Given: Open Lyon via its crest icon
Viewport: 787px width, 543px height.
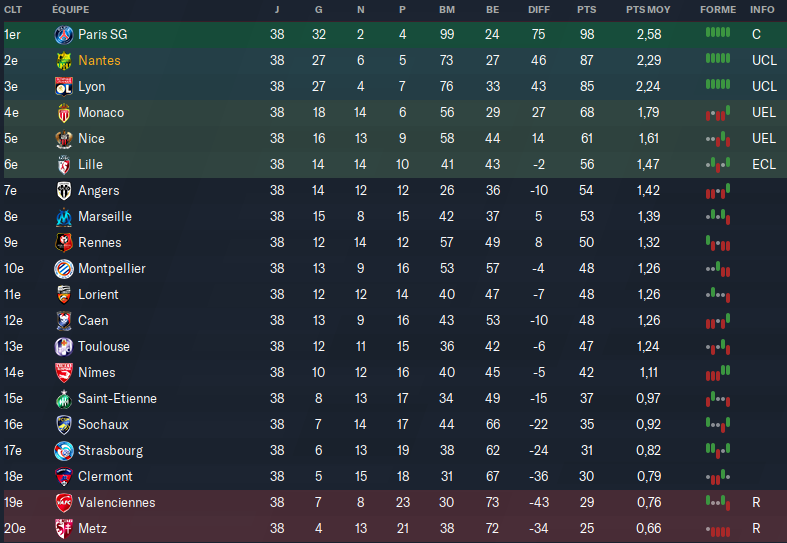Looking at the screenshot, I should (64, 87).
